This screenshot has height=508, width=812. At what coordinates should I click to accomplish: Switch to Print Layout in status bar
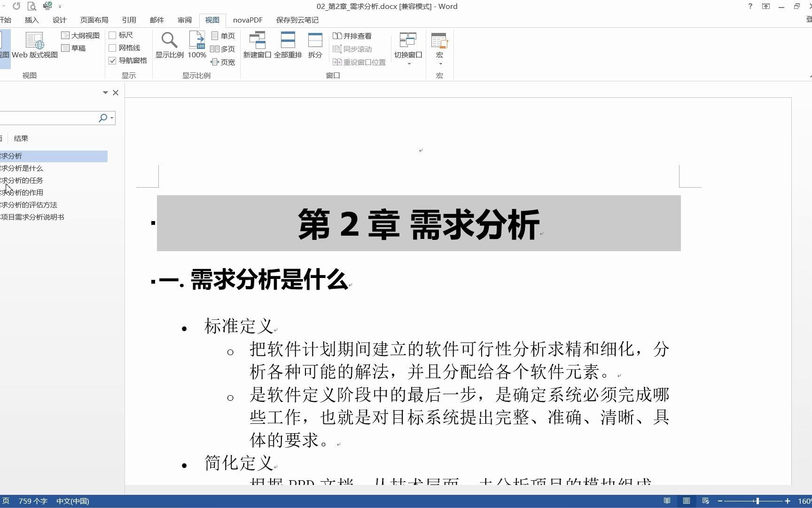pyautogui.click(x=687, y=501)
